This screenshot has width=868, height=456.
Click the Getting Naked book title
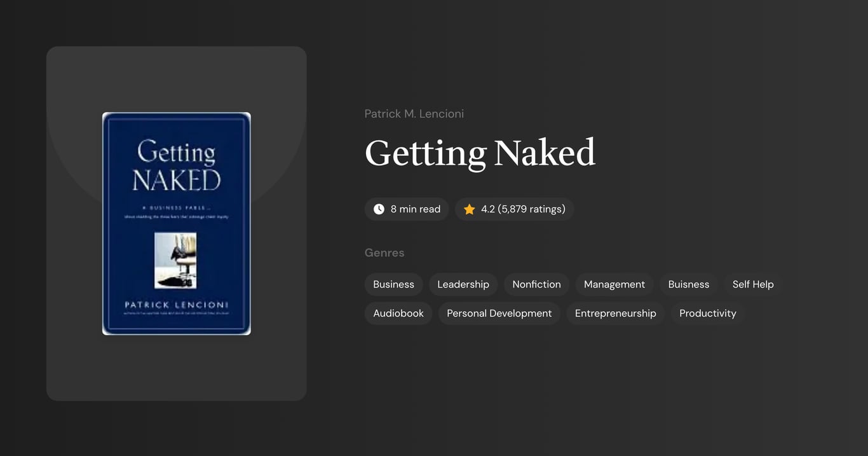(x=480, y=153)
